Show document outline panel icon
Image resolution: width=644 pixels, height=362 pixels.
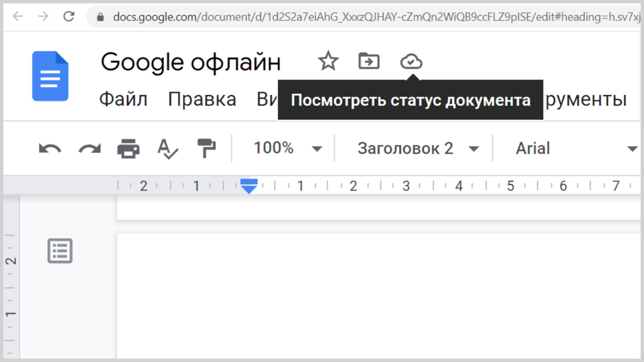click(x=60, y=251)
